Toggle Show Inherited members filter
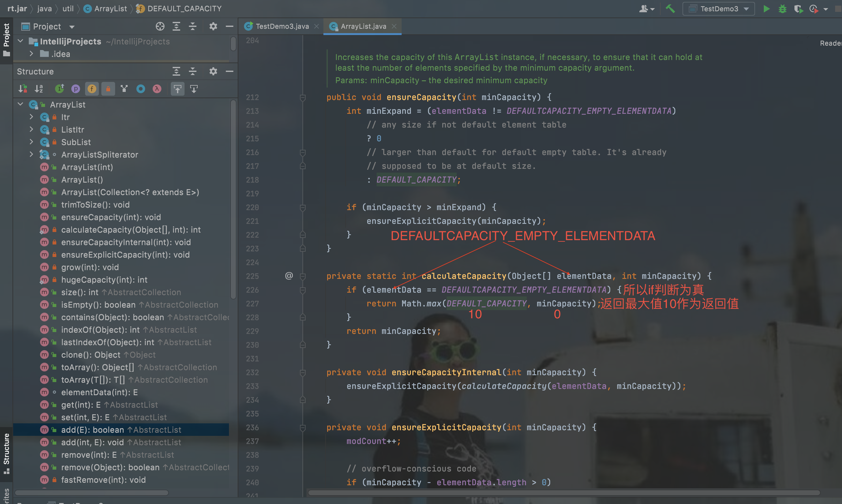 (59, 89)
